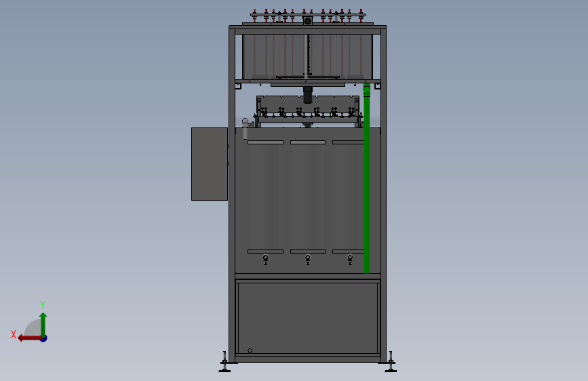Select the right leveling foot of the frame
This screenshot has width=588, height=381.
(x=391, y=362)
